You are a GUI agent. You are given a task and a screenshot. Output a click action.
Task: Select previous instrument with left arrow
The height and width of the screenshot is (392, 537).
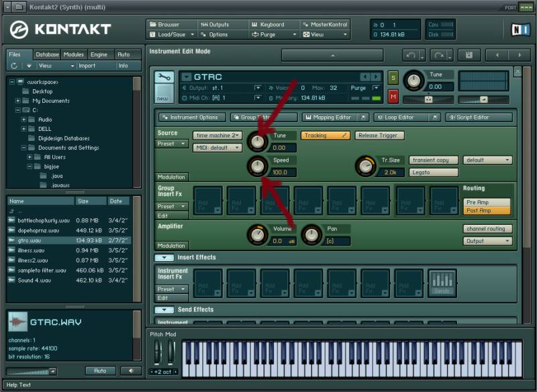coord(497,55)
